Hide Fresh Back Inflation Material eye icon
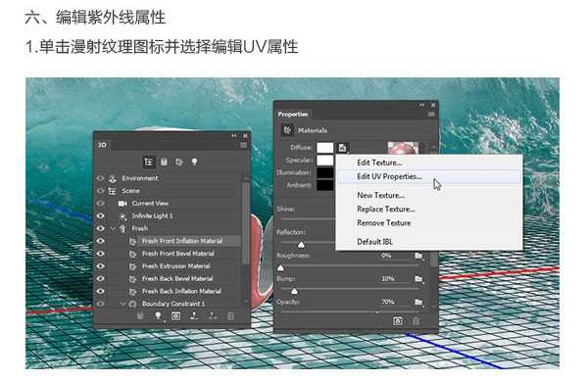Image resolution: width=588 pixels, height=382 pixels. click(x=101, y=291)
